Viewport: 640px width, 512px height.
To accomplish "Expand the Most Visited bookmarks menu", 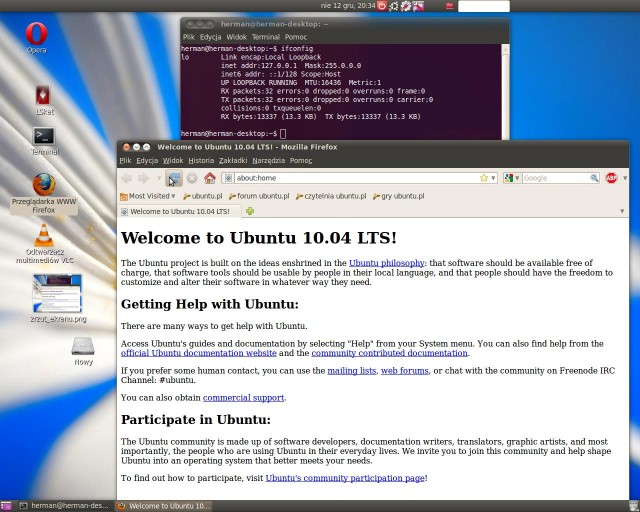I will [147, 196].
